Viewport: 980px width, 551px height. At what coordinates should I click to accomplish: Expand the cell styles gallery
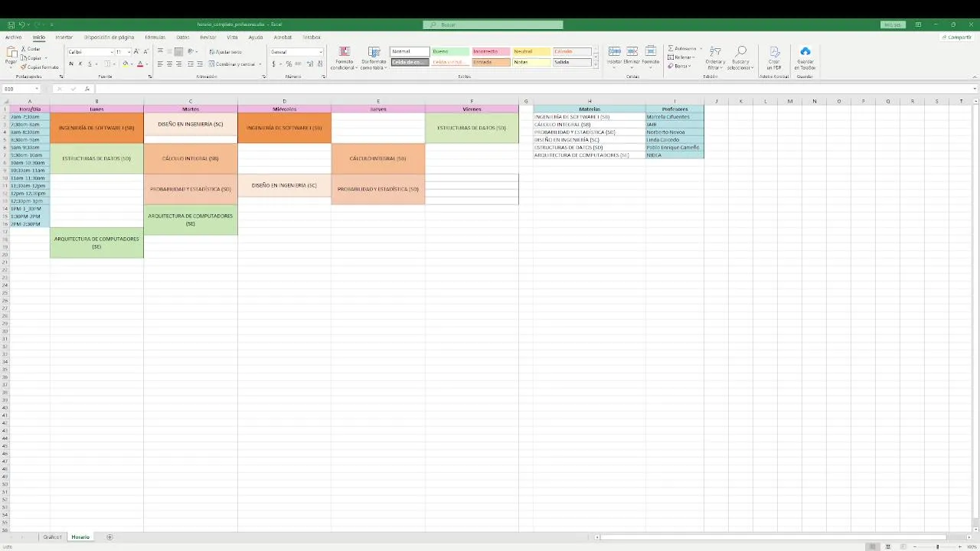pyautogui.click(x=596, y=65)
